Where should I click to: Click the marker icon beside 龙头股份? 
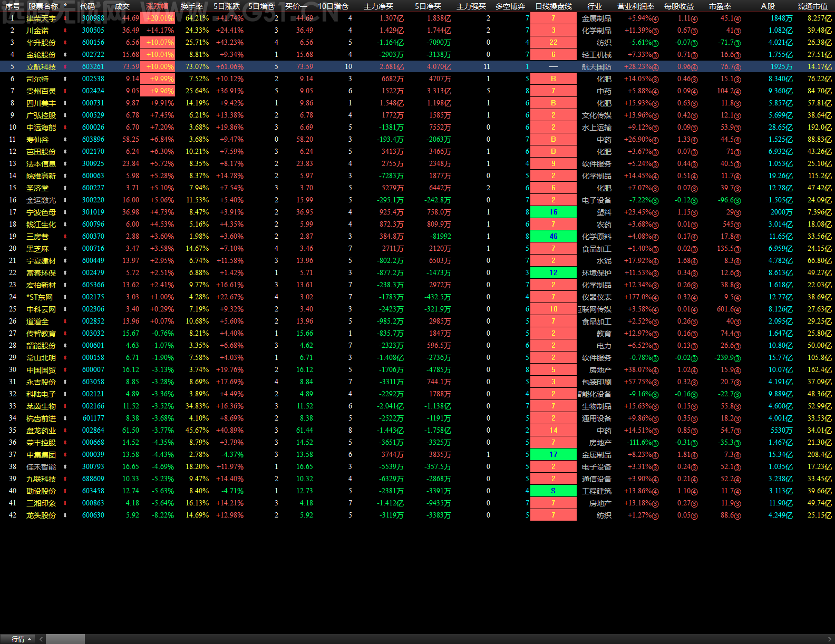coord(65,515)
